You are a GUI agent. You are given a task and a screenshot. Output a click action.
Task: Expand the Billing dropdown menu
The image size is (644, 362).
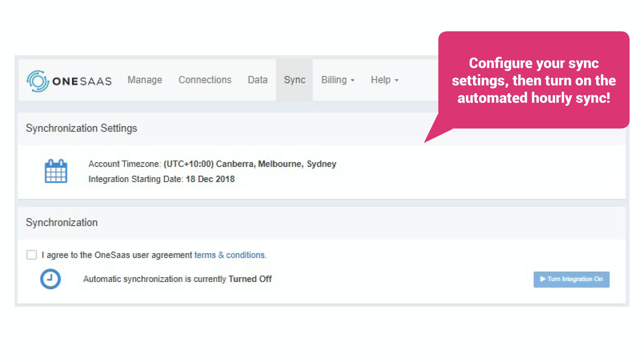pyautogui.click(x=338, y=80)
